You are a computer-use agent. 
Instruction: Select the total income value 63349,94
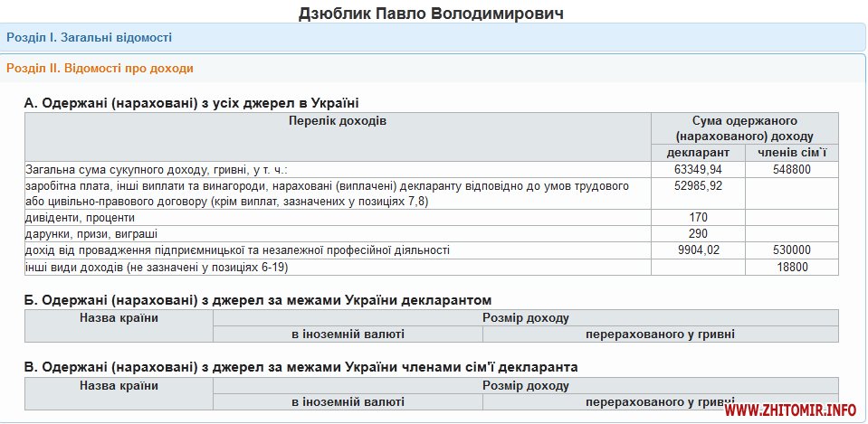coord(698,169)
